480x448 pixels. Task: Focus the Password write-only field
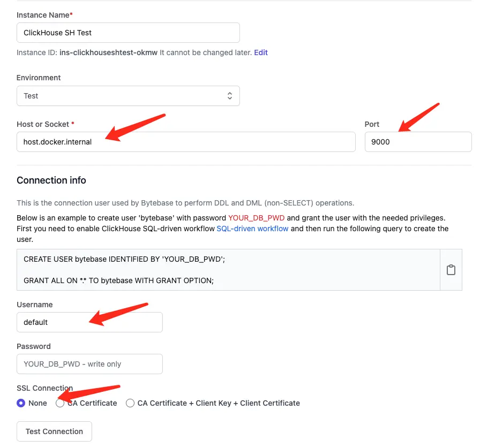pos(89,364)
